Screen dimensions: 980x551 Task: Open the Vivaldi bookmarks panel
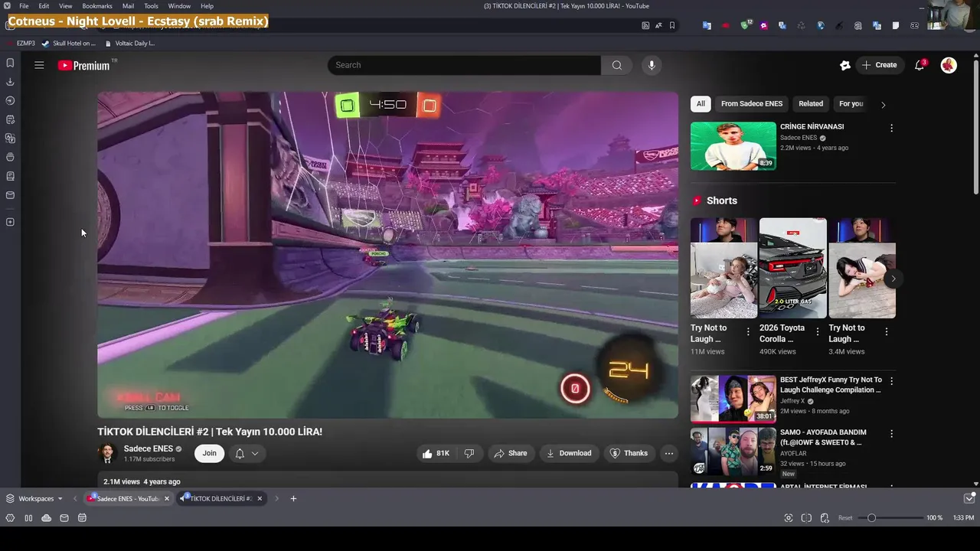pos(10,63)
